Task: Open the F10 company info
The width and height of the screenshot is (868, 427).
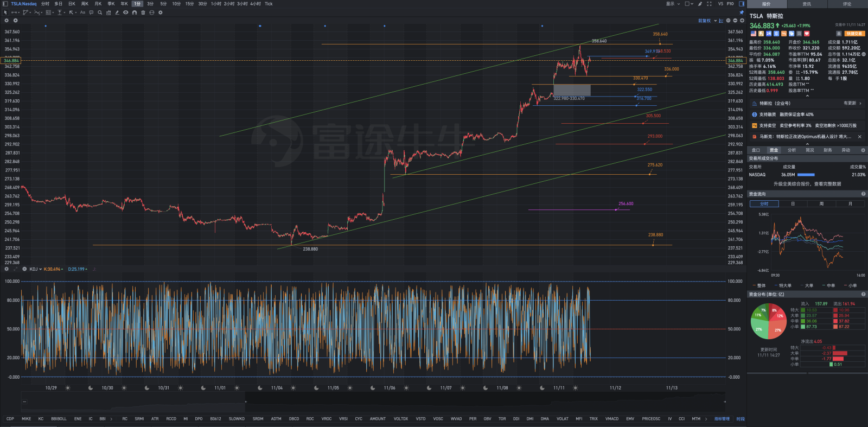Action: pyautogui.click(x=730, y=4)
